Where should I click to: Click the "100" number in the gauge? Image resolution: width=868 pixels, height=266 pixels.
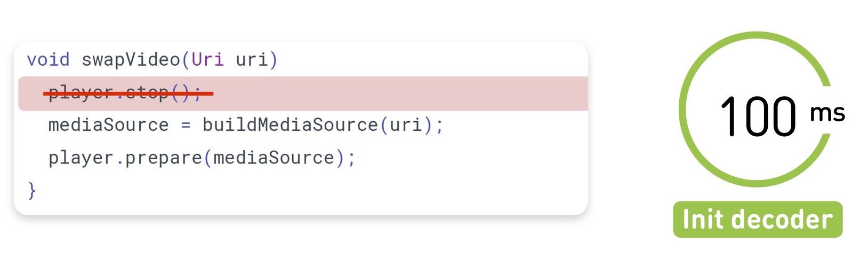[x=758, y=116]
